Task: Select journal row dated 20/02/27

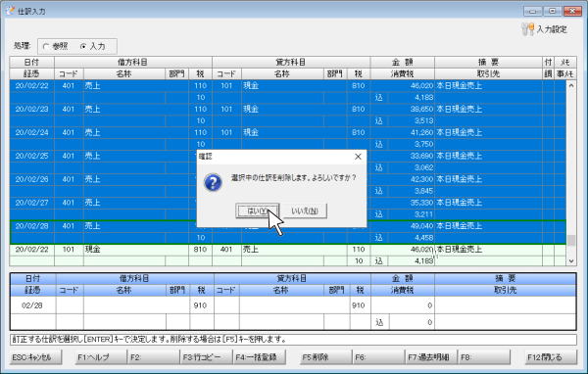Action: point(287,208)
